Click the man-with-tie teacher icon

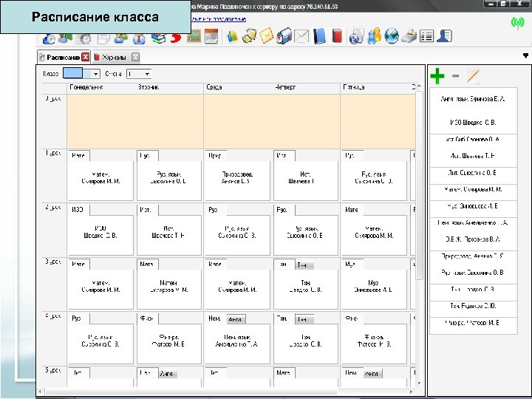139,38
